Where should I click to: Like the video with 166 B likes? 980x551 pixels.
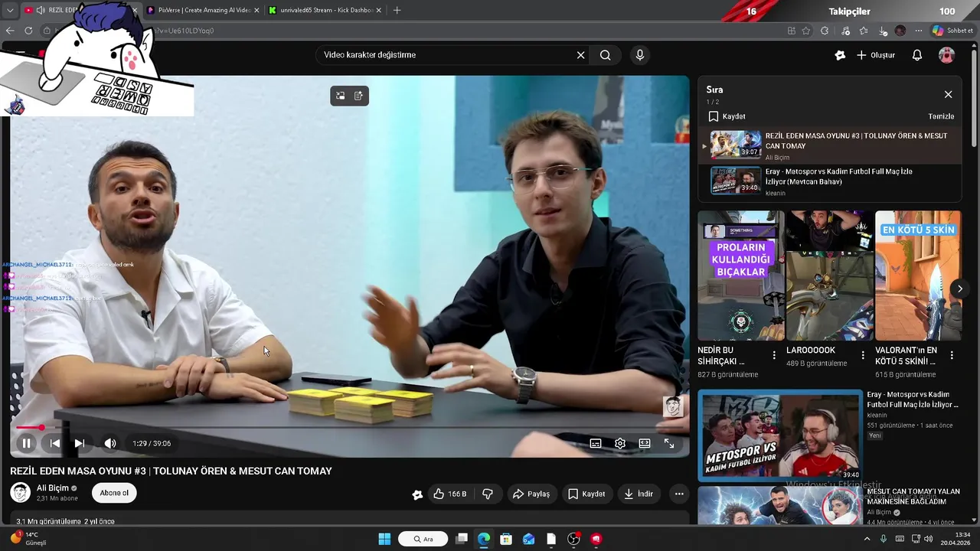tap(450, 494)
